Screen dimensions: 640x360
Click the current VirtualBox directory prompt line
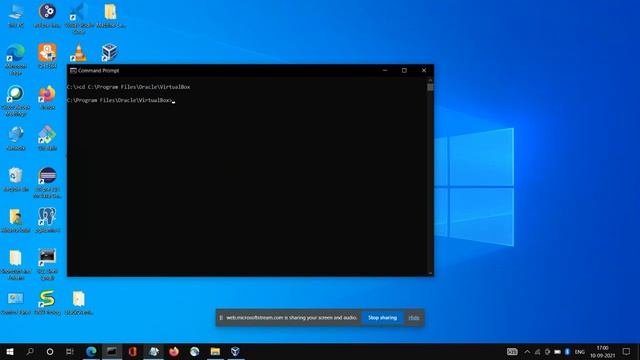pyautogui.click(x=120, y=100)
